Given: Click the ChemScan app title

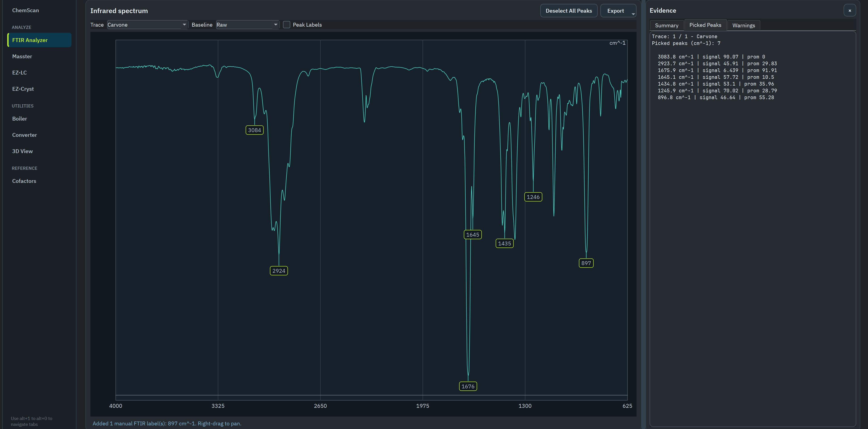Looking at the screenshot, I should point(26,10).
